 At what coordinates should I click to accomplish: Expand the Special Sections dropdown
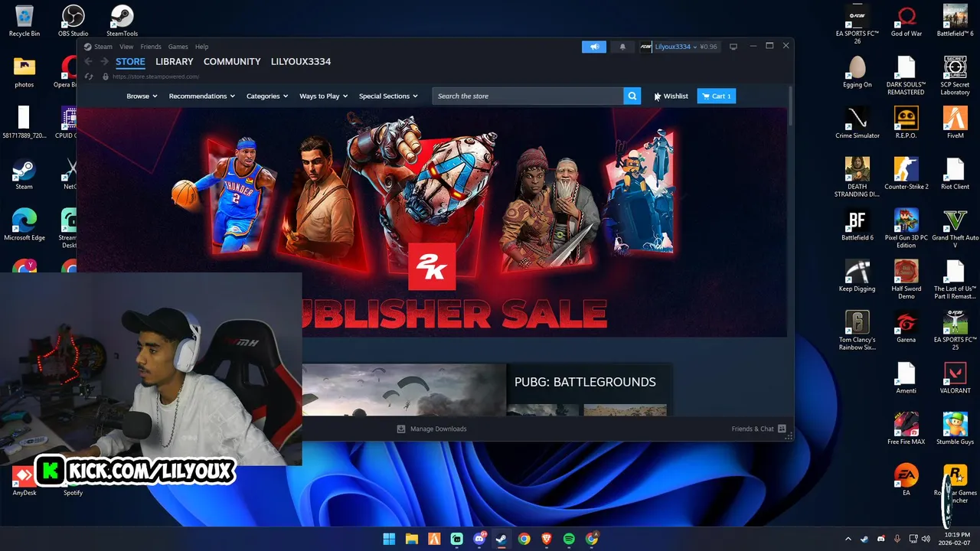tap(388, 96)
